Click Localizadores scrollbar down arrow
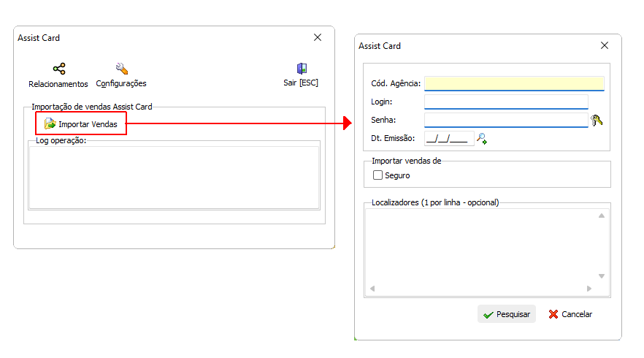This screenshot has width=644, height=358. (x=602, y=276)
